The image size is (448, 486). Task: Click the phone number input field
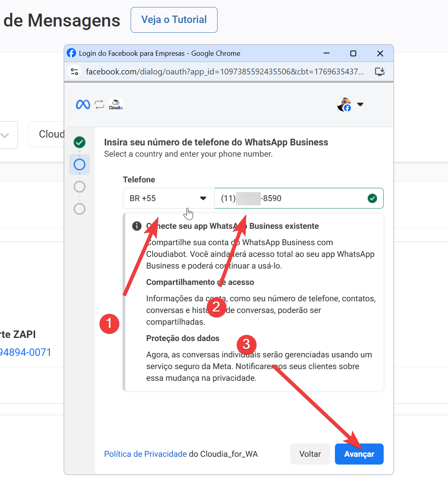point(299,198)
